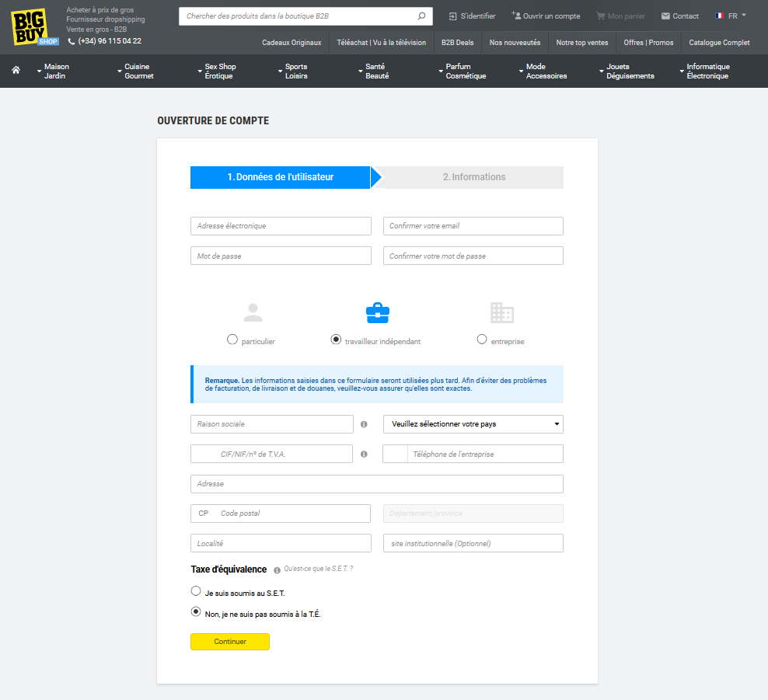
Task: Select the particulier radio button
Action: 232,340
